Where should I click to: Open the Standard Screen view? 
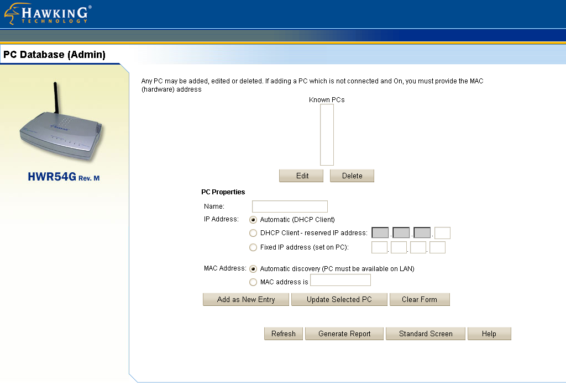[426, 333]
